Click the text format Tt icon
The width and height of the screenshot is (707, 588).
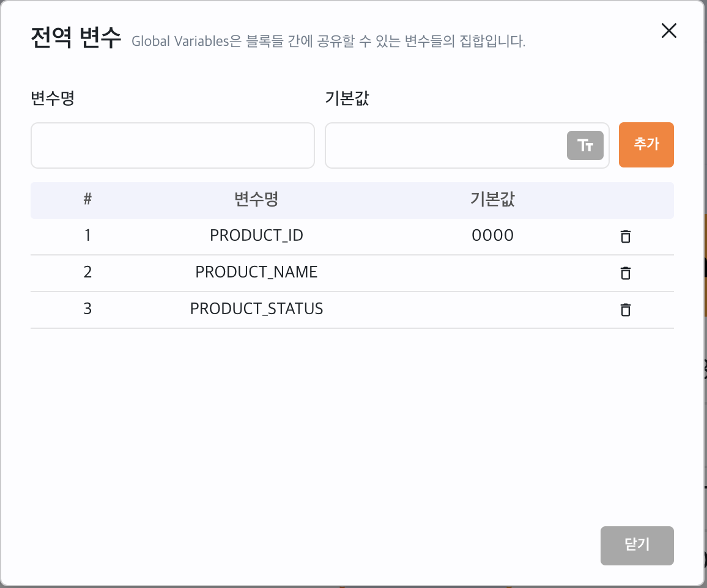coord(585,145)
